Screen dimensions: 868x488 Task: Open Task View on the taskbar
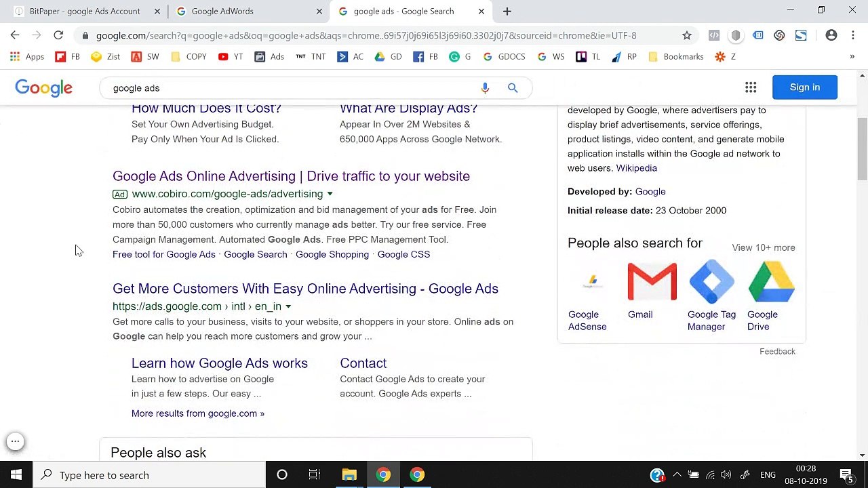coord(314,475)
